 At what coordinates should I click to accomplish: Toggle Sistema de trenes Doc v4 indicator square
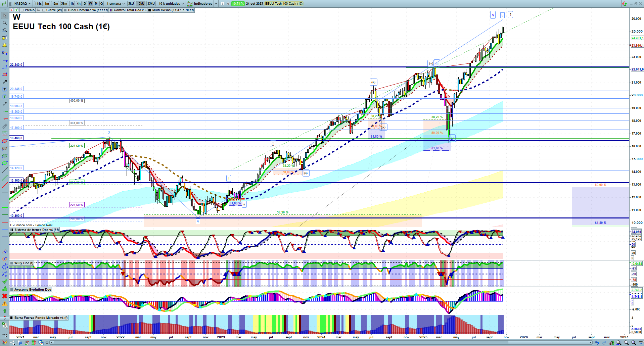[x=12, y=230]
